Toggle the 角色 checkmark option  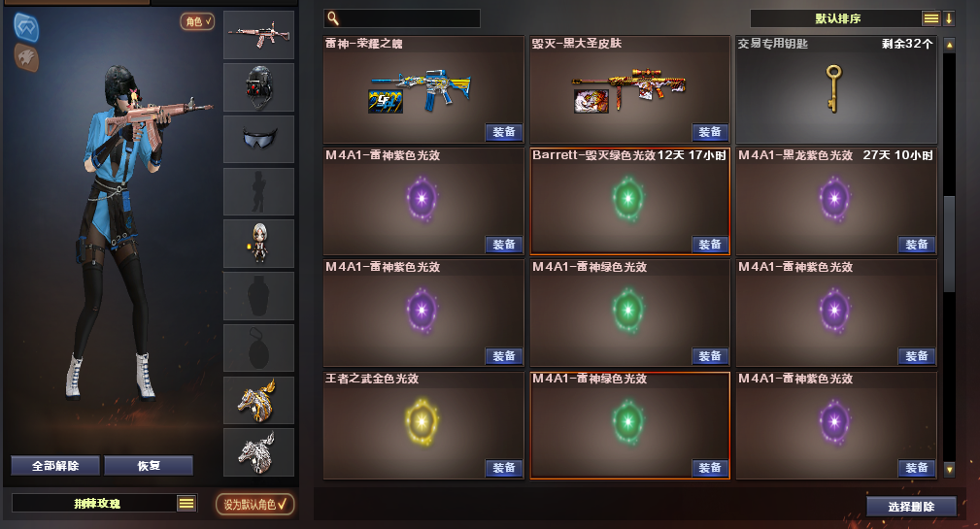[x=197, y=22]
